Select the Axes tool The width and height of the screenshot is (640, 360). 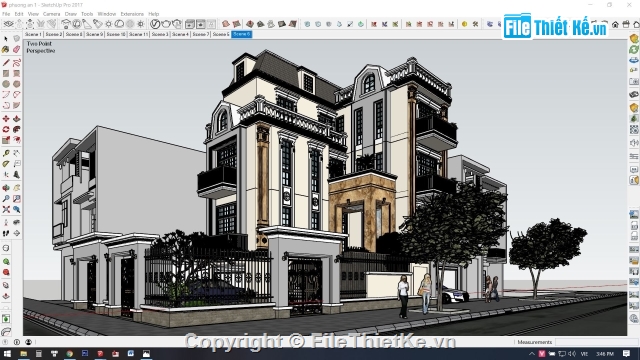coord(6,174)
